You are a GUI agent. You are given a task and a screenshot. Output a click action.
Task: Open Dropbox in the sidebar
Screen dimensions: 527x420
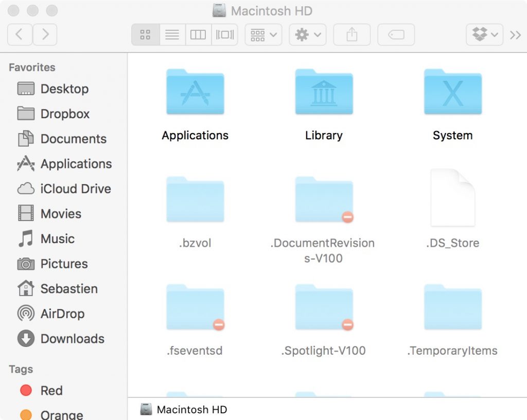pos(64,114)
